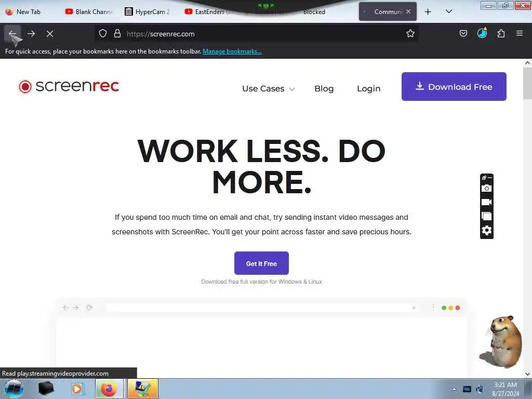Screen dimensions: 532x399
Task: Open the black box taskbar application
Action: [46, 389]
